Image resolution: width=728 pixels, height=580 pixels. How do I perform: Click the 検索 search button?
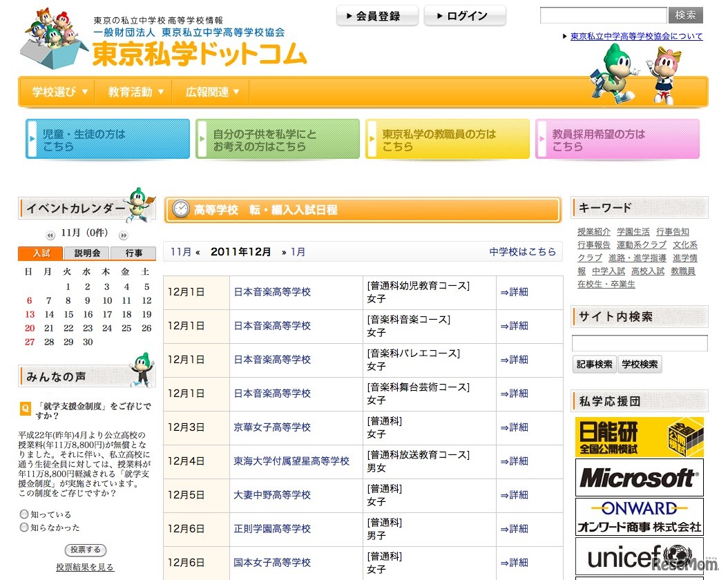[684, 14]
